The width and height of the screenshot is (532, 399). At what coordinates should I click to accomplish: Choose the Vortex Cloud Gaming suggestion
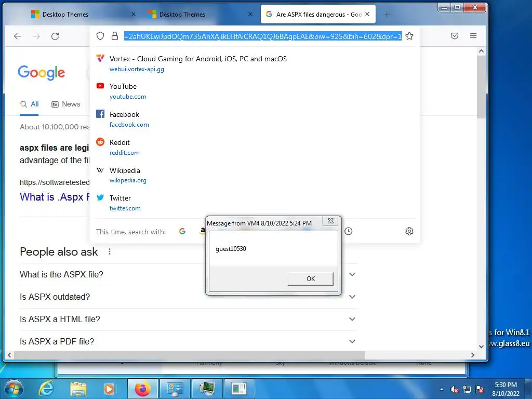pyautogui.click(x=255, y=63)
